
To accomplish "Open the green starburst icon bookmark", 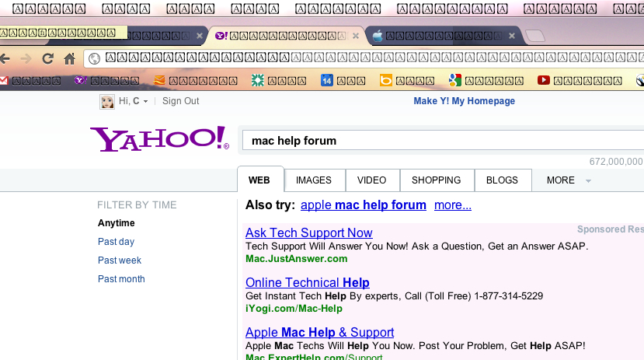I will pos(257,81).
